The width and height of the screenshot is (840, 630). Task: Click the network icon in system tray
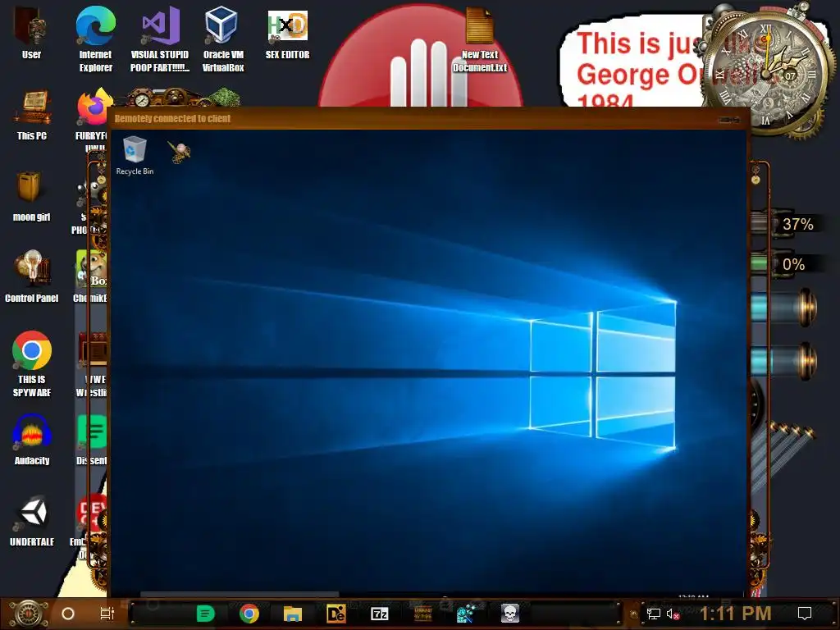point(654,614)
